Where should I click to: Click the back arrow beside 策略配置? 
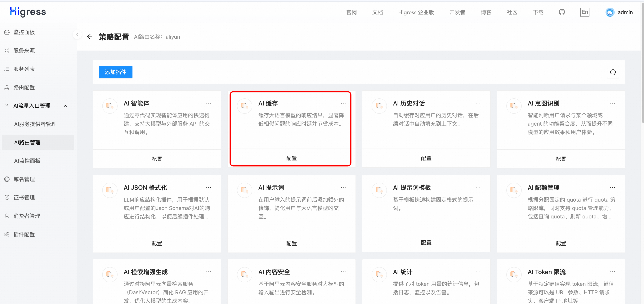click(x=90, y=37)
